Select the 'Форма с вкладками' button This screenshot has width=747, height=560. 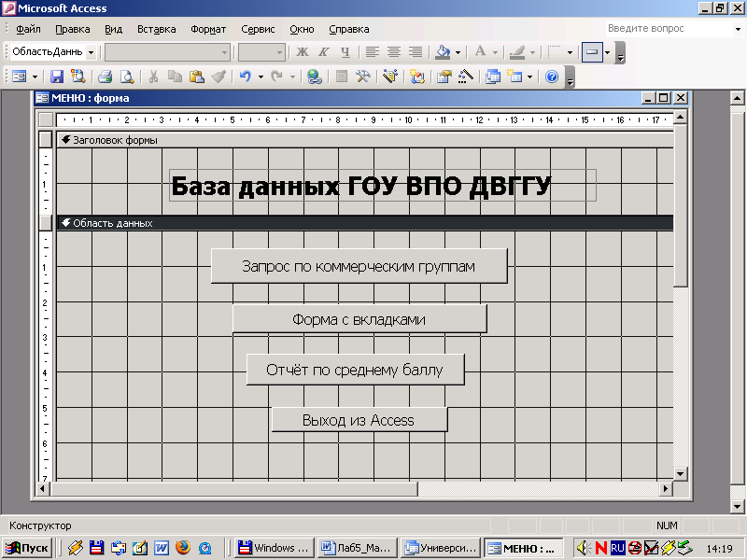tap(359, 318)
